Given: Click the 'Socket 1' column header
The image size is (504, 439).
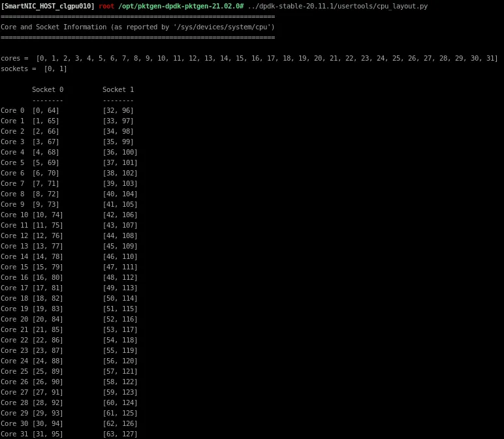Looking at the screenshot, I should (118, 89).
